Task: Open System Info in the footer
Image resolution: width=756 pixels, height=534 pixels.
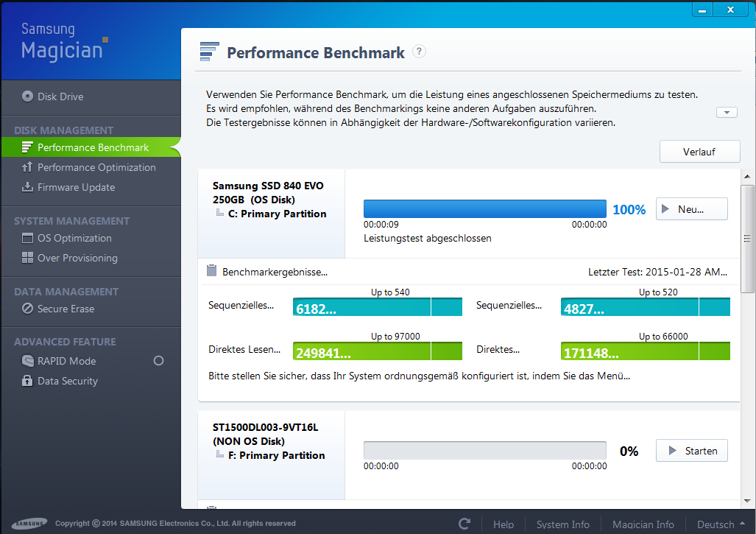Action: point(563,524)
